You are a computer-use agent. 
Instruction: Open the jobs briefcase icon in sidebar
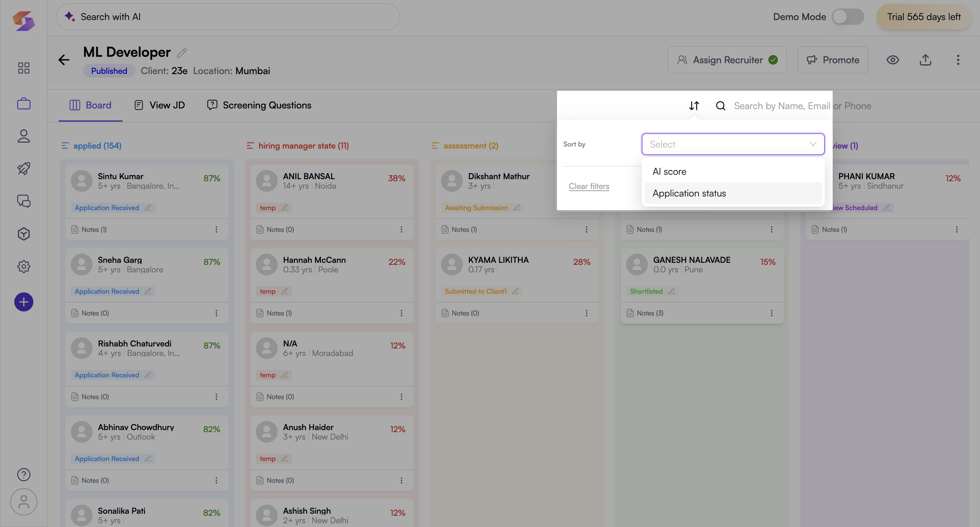tap(23, 103)
